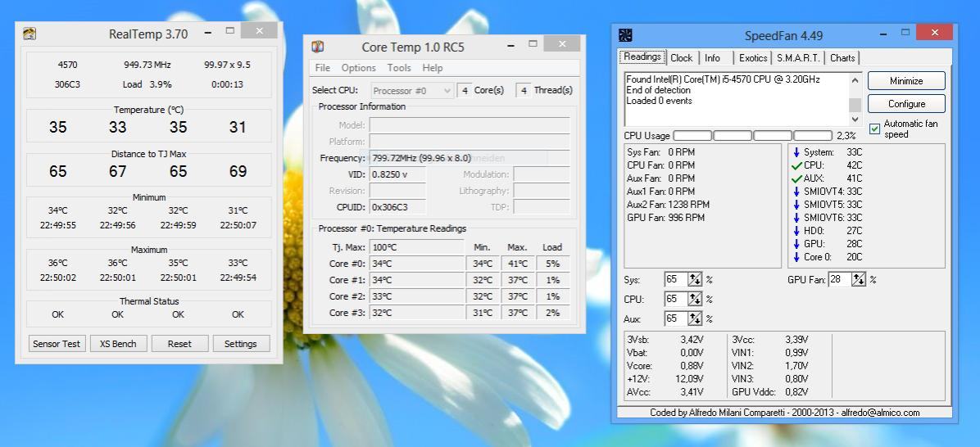Switch to the Info tab in SpeedFan
This screenshot has width=980, height=447.
[x=713, y=58]
